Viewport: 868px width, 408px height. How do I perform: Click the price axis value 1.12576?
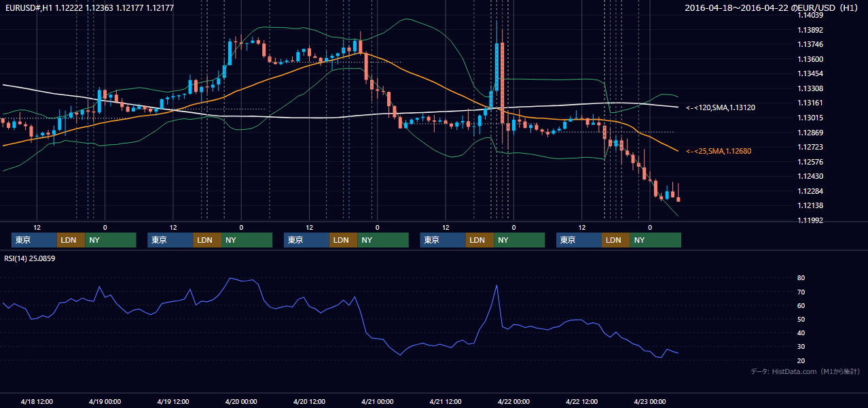(x=810, y=162)
